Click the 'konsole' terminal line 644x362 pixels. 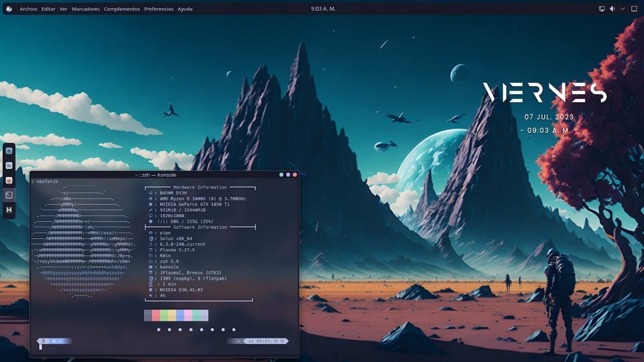click(x=170, y=267)
